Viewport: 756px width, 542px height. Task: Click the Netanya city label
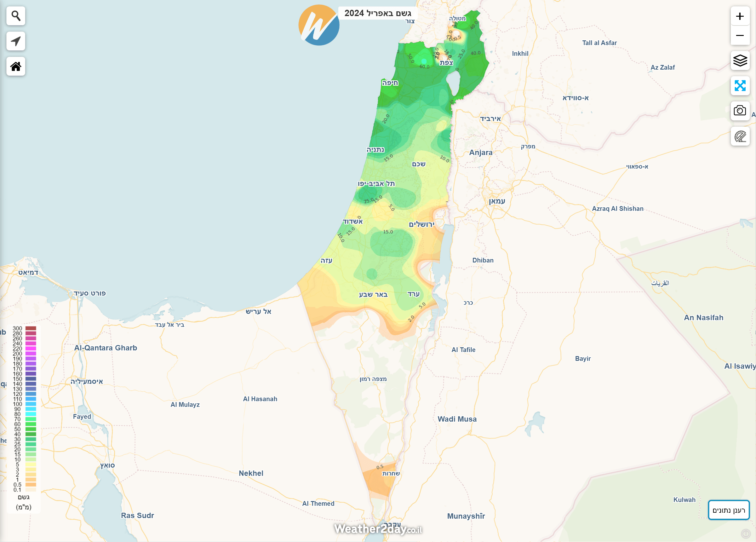tap(375, 149)
